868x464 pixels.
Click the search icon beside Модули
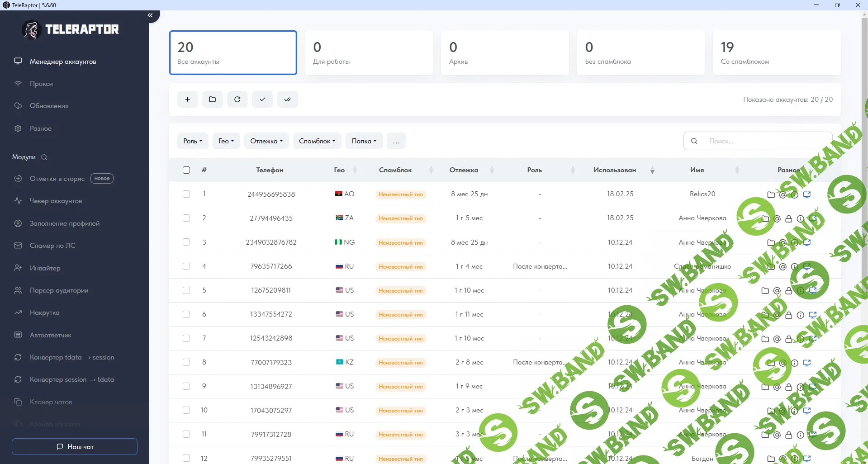tap(44, 157)
